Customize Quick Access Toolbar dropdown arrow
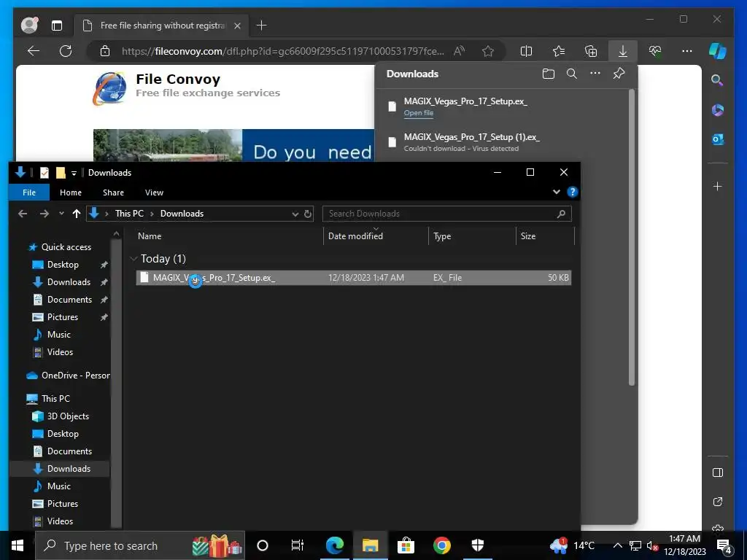Screen dimensions: 747x560 (74, 173)
